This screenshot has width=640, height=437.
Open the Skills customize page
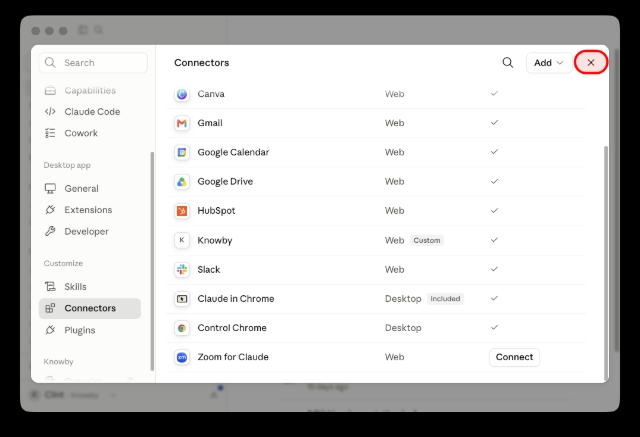point(90,286)
